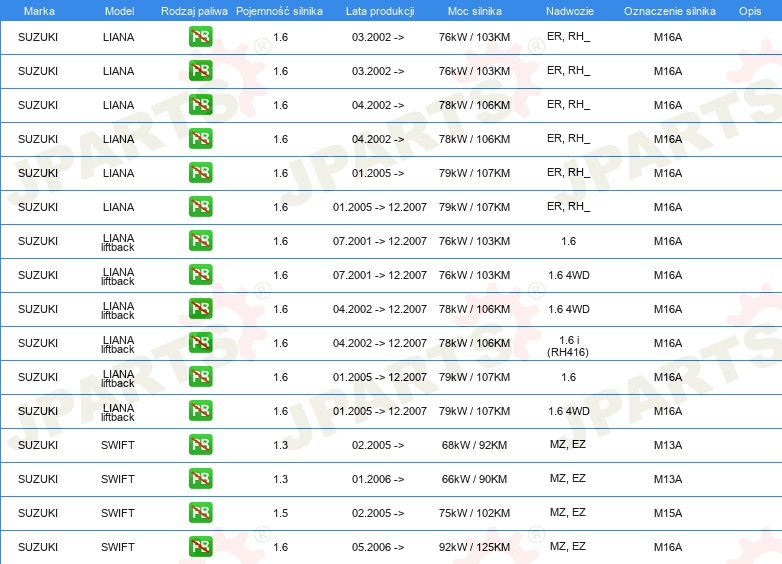Click petrol icon in liftback 04.2002 1.6 4WD row

click(200, 308)
